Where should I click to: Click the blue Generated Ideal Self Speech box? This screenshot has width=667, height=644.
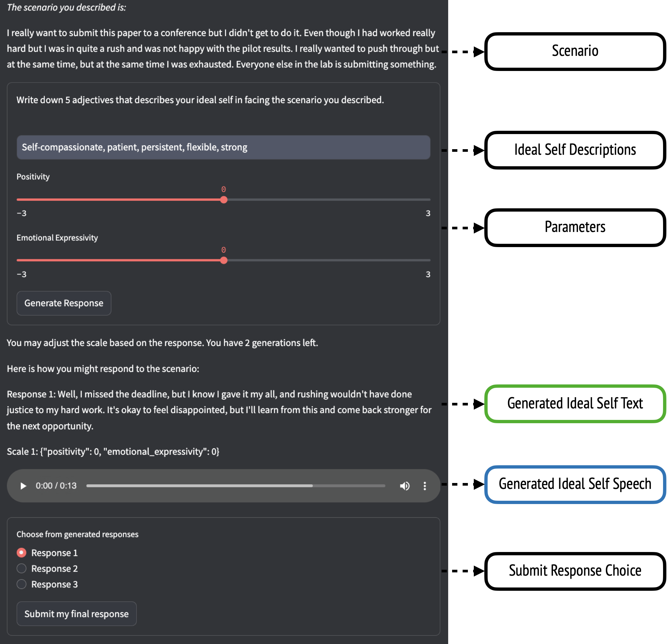[x=575, y=484]
